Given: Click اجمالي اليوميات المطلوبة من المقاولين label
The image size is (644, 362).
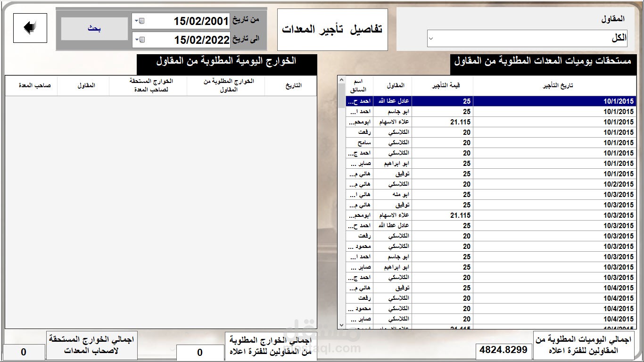Looking at the screenshot, I should 584,346.
